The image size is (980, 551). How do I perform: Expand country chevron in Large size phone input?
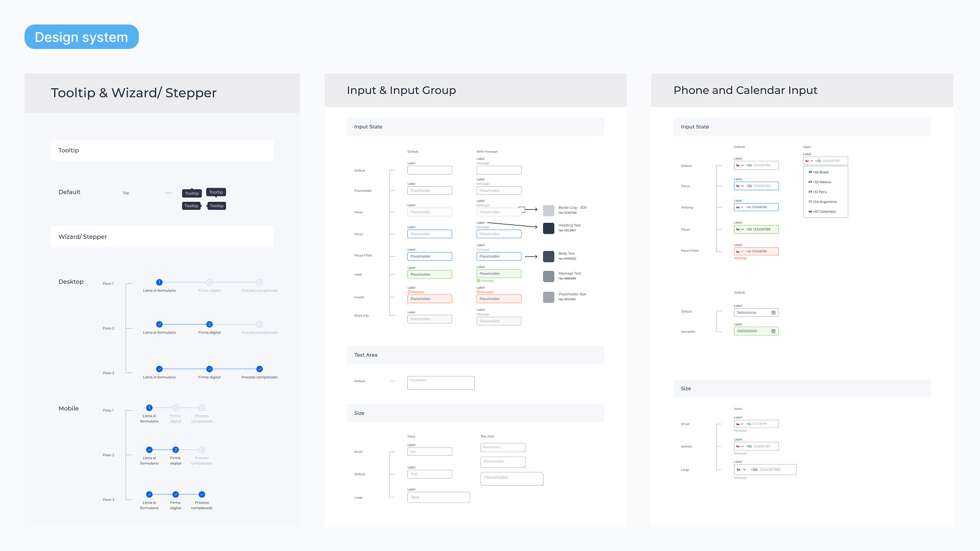pos(744,469)
